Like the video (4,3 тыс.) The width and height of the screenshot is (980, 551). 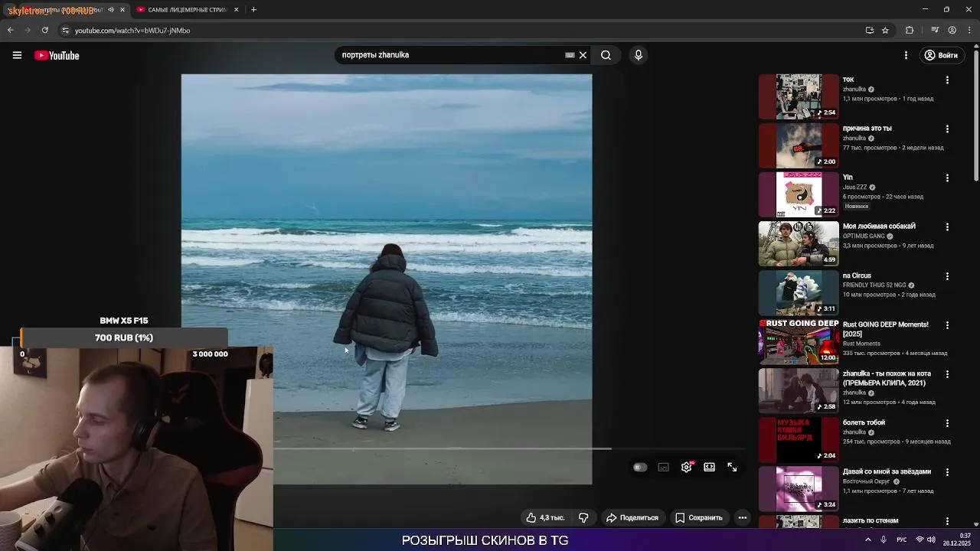coord(546,518)
